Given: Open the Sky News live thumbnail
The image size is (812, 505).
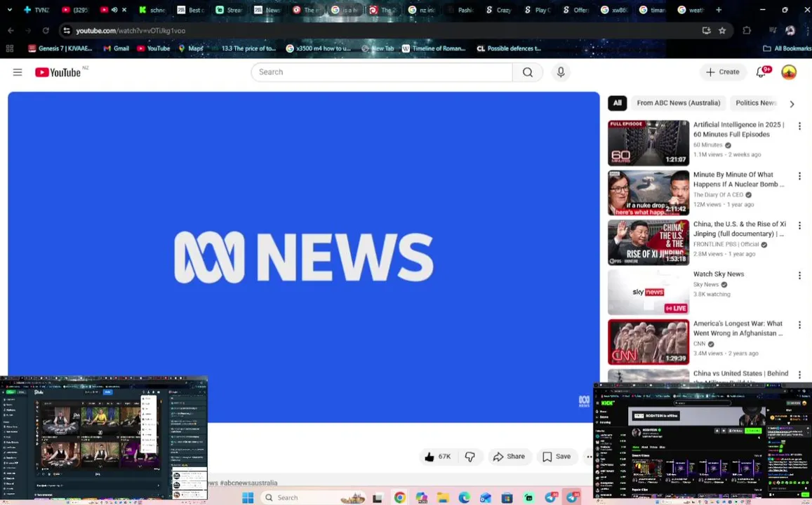Looking at the screenshot, I should 648,292.
